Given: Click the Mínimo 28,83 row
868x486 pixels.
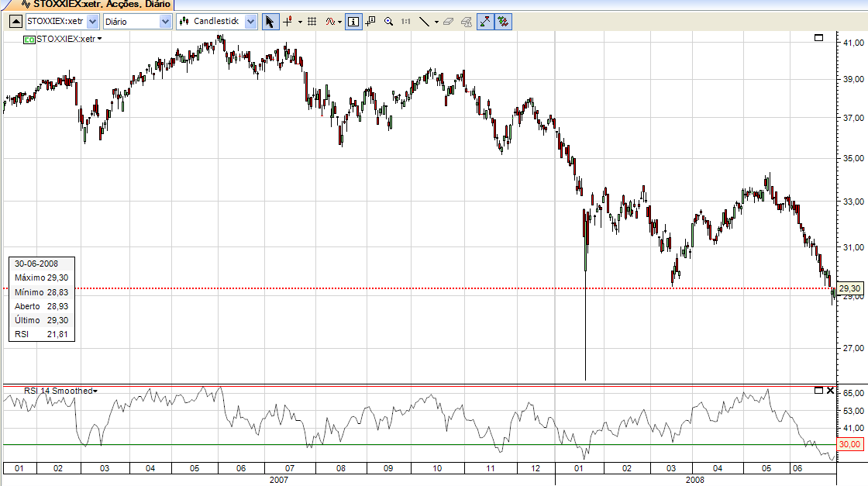Looking at the screenshot, I should (42, 292).
